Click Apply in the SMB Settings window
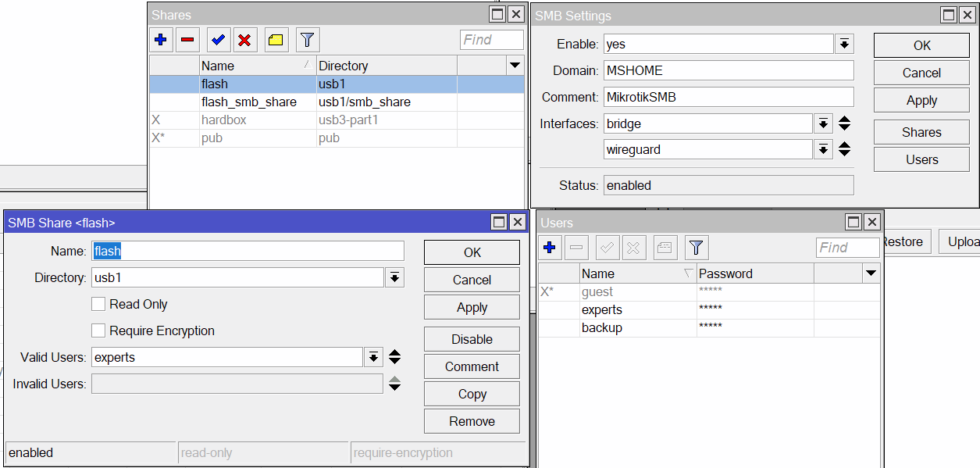Viewport: 980px width, 468px height. point(921,100)
